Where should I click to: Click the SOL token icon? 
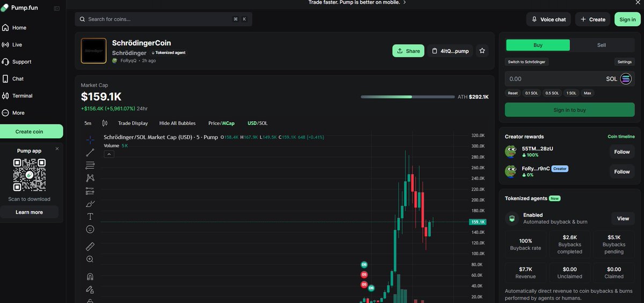pyautogui.click(x=626, y=79)
